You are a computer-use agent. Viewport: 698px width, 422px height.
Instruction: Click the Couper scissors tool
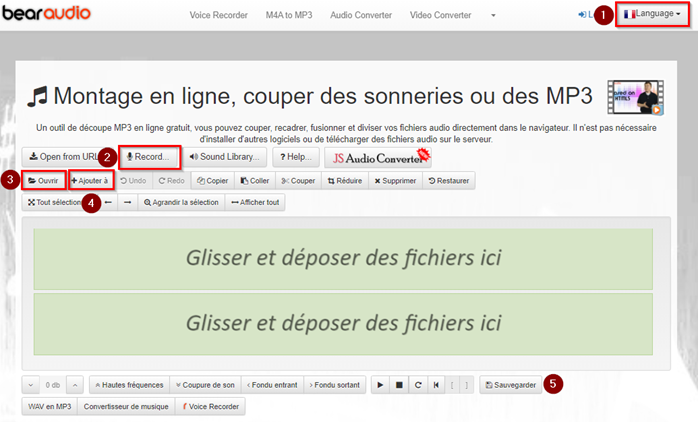[298, 181]
